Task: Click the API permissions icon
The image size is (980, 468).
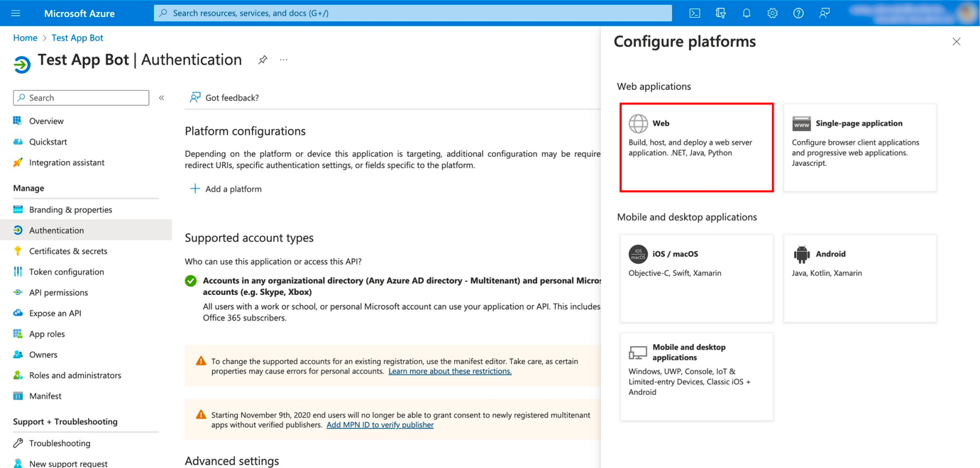Action: click(x=18, y=292)
